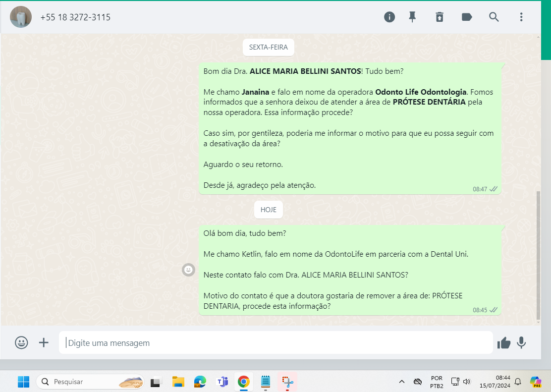The image size is (551, 392).
Task: Click 'Olá bom dia, tudo bem?' line
Action: (x=245, y=233)
